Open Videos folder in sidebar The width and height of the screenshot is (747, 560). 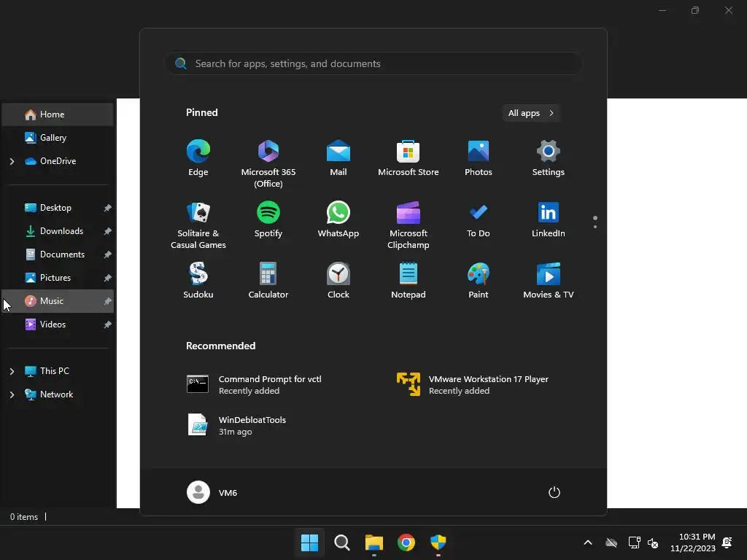(x=58, y=324)
